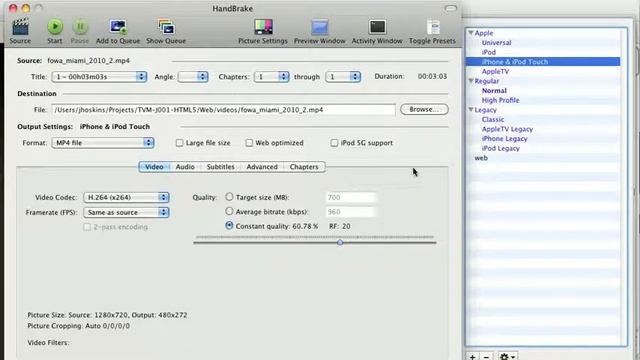
Task: Select the web preset
Action: 481,158
